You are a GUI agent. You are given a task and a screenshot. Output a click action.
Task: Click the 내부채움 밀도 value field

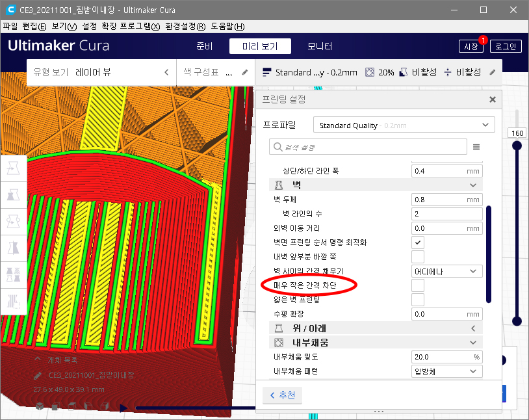(x=446, y=357)
